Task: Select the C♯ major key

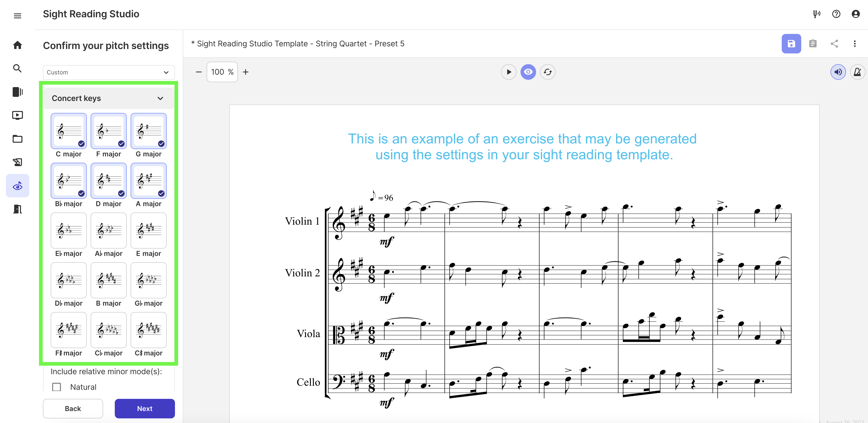Action: coord(149,330)
